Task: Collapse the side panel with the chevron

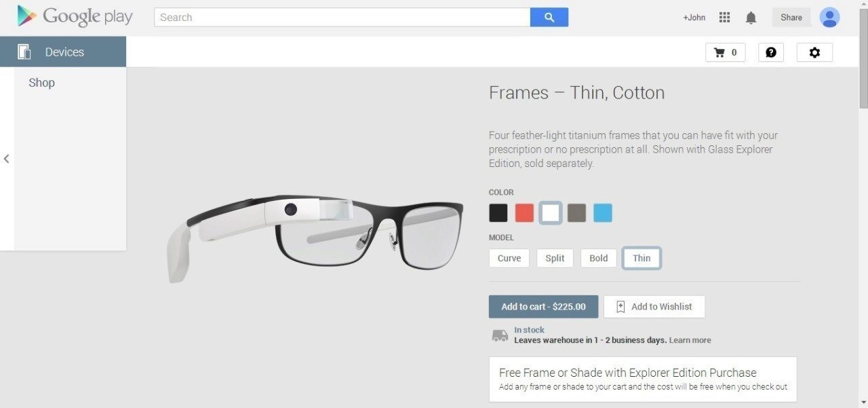Action: (7, 159)
